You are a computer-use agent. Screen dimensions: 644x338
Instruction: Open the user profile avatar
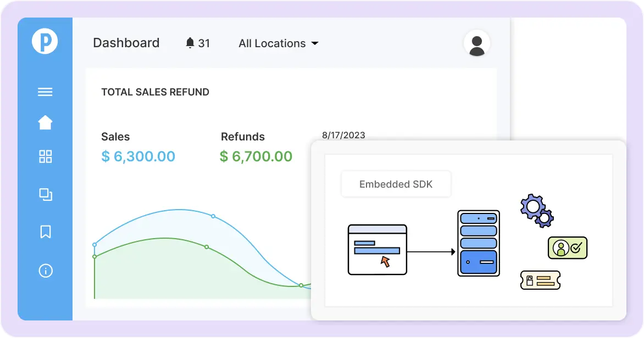[x=476, y=43]
